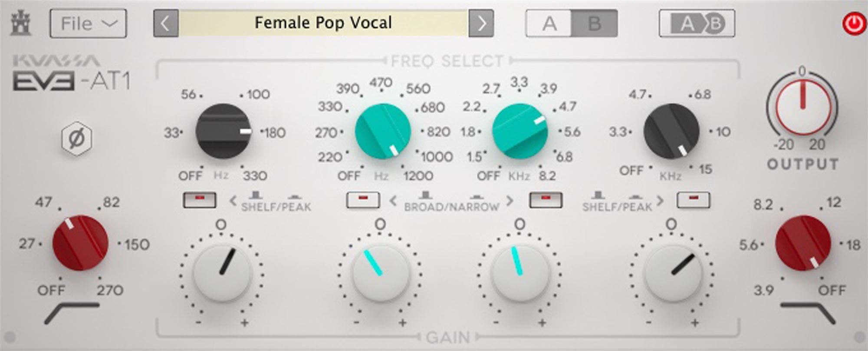Screen dimensions: 868x351
Task: Open the File dropdown menu
Action: tap(88, 23)
